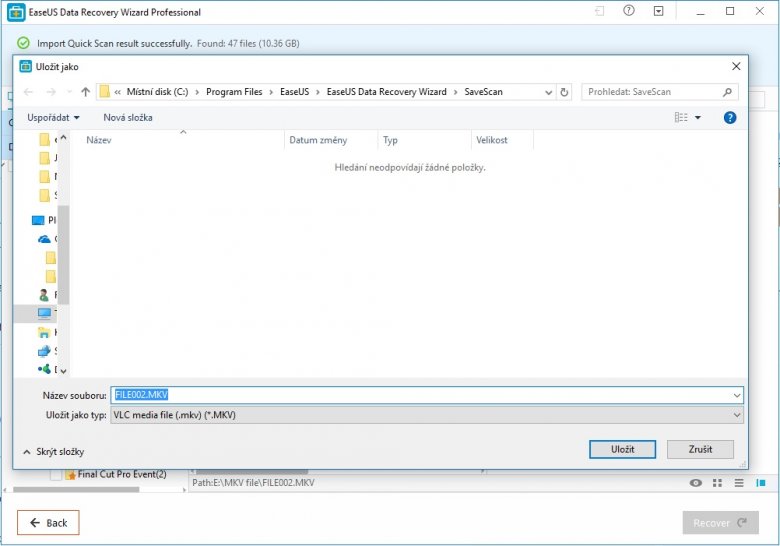Screen dimensions: 780x546
Task: Click the Path:E:\MKV file\FILE002.MKV text
Action: coord(253,483)
